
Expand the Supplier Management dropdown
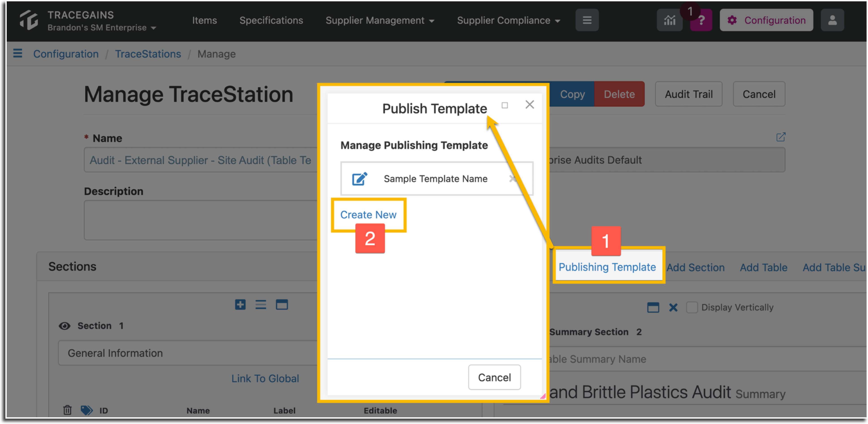point(379,20)
